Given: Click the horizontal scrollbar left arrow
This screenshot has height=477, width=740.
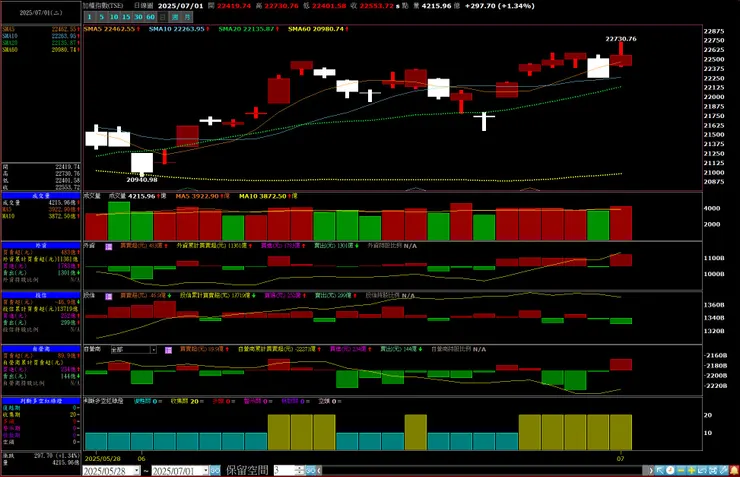Looking at the screenshot, I should tap(319, 470).
